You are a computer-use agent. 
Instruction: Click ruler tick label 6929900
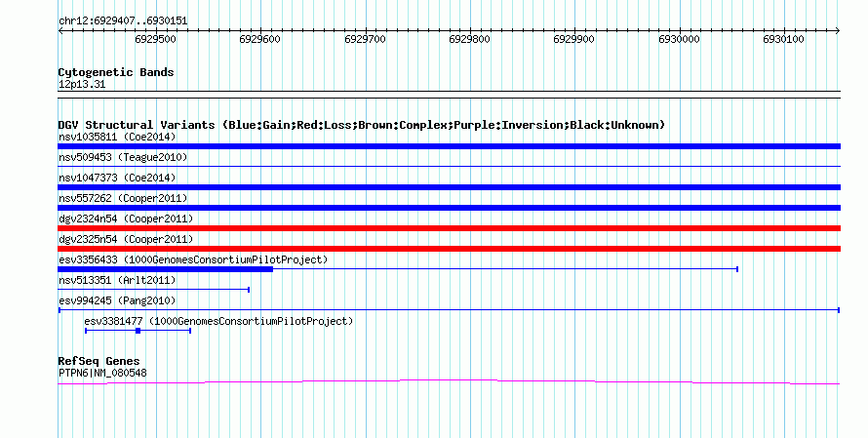[x=574, y=39]
